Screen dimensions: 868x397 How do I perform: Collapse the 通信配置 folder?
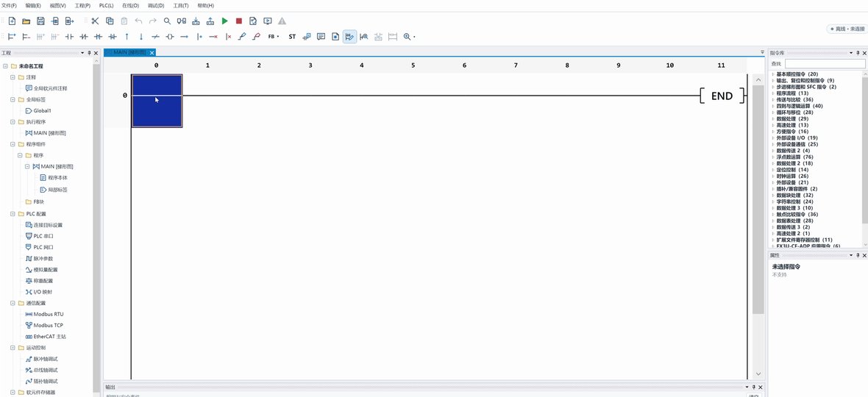point(13,303)
